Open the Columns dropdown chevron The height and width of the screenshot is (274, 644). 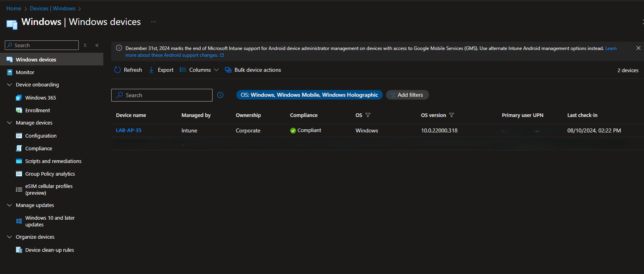click(216, 70)
